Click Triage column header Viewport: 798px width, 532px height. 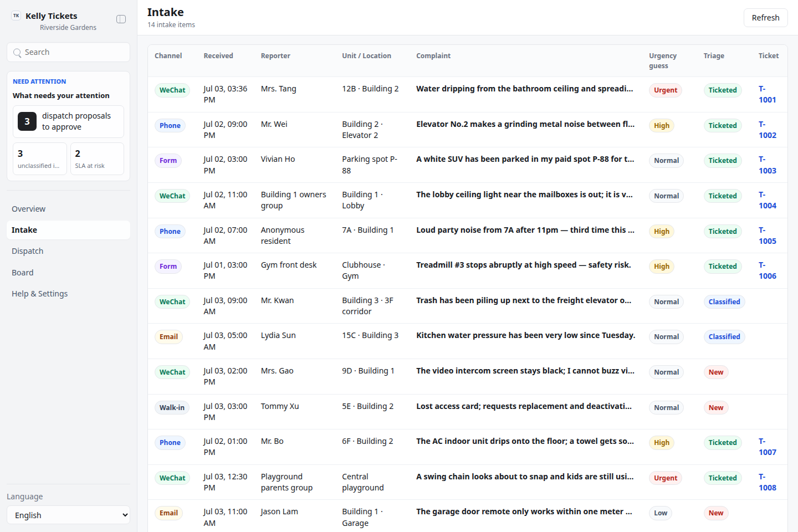point(714,56)
